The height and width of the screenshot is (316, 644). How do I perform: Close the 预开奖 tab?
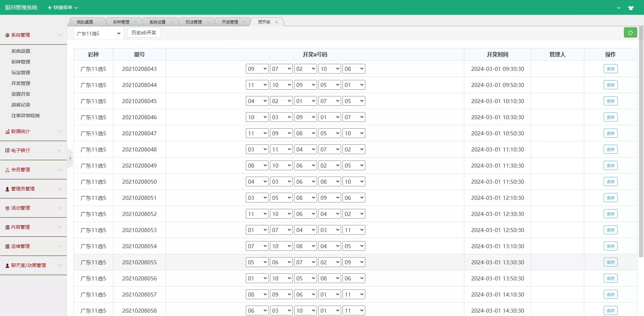pos(276,22)
